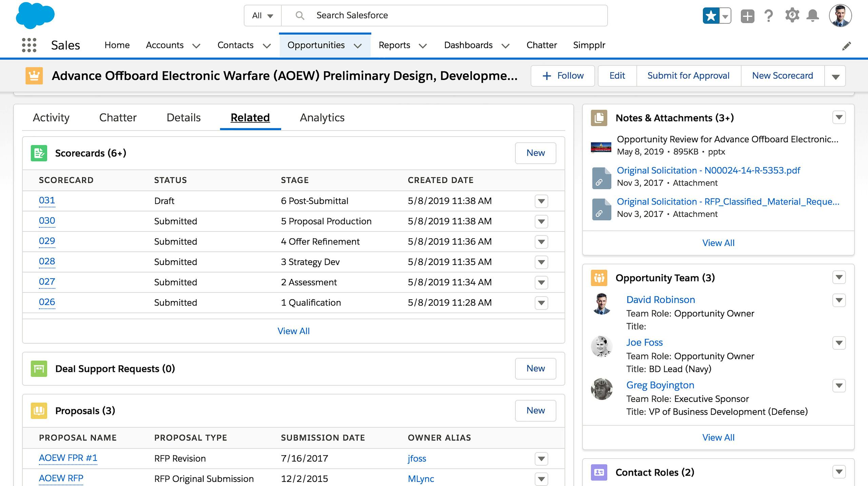The width and height of the screenshot is (868, 486).
Task: Click New in the Scorecards section
Action: pyautogui.click(x=536, y=153)
